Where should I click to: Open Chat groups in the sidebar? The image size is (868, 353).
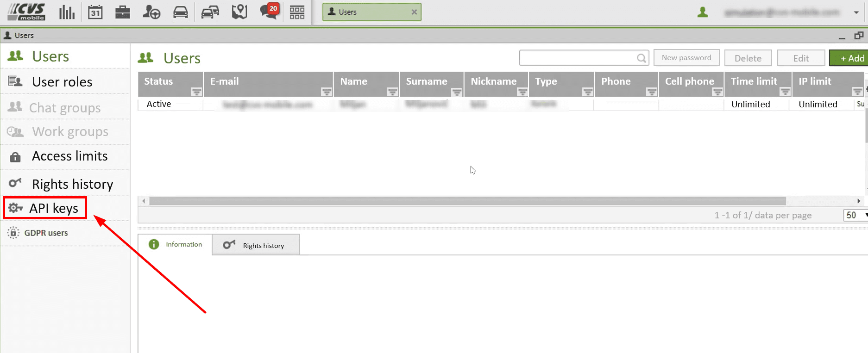(65, 107)
